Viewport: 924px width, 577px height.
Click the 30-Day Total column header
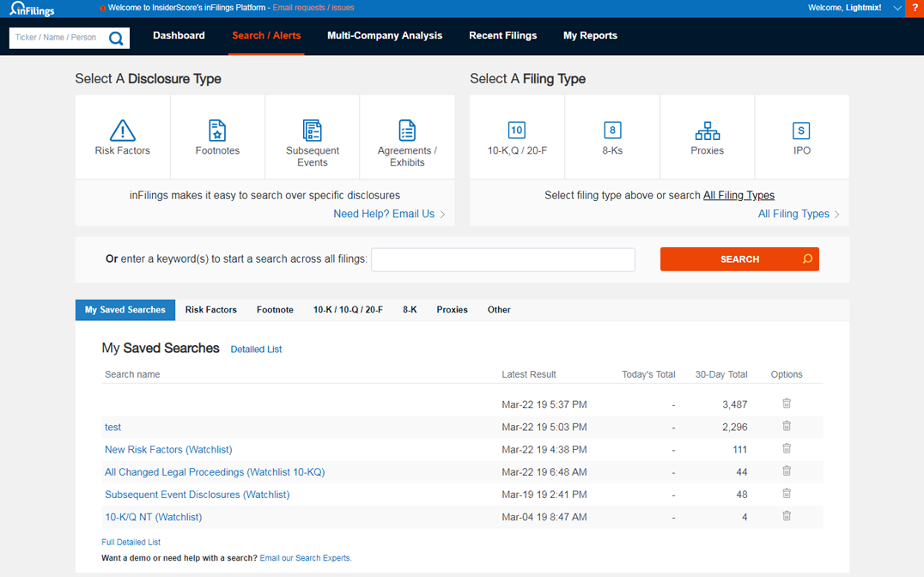point(720,375)
